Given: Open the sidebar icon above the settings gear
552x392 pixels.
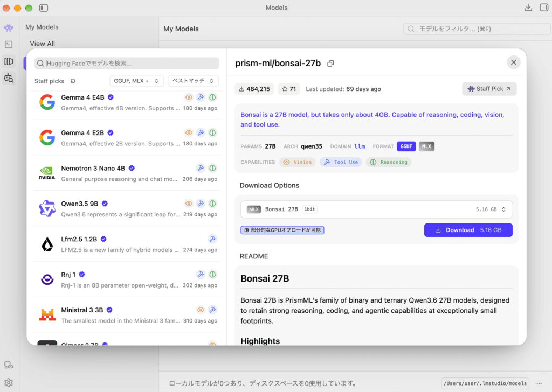Looking at the screenshot, I should pos(9,365).
